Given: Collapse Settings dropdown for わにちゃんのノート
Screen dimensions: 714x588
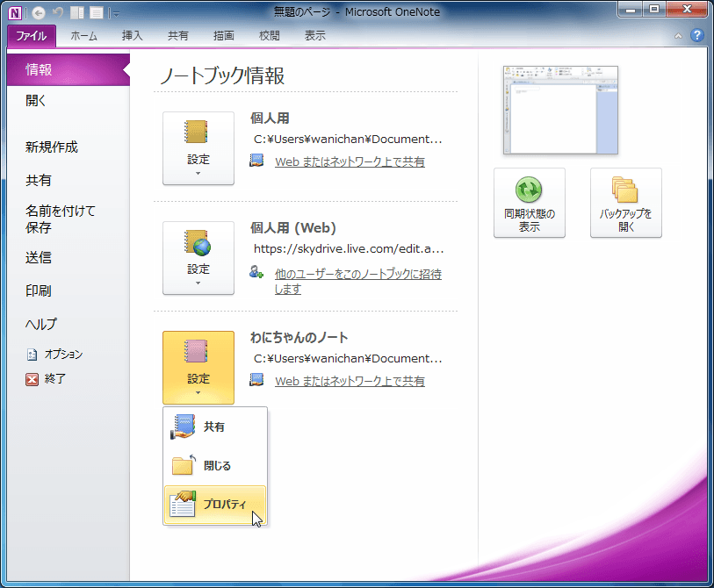Looking at the screenshot, I should pyautogui.click(x=198, y=368).
